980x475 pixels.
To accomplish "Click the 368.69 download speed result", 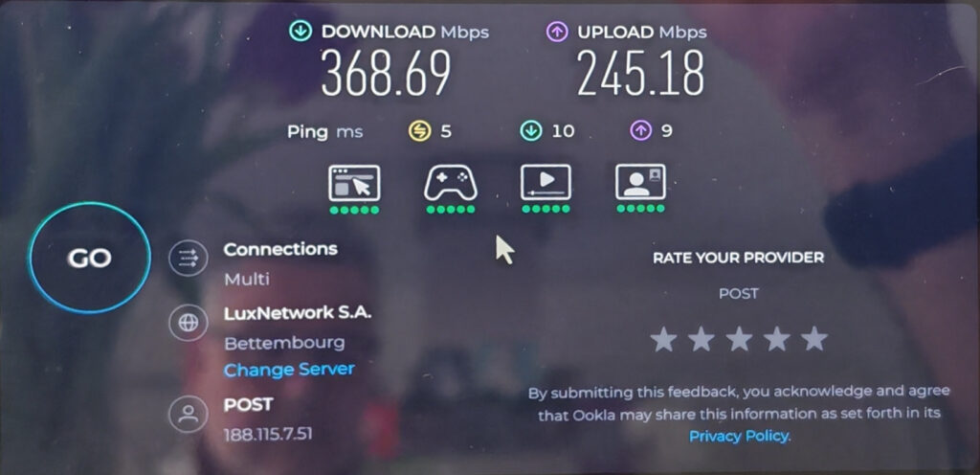I will click(x=386, y=73).
